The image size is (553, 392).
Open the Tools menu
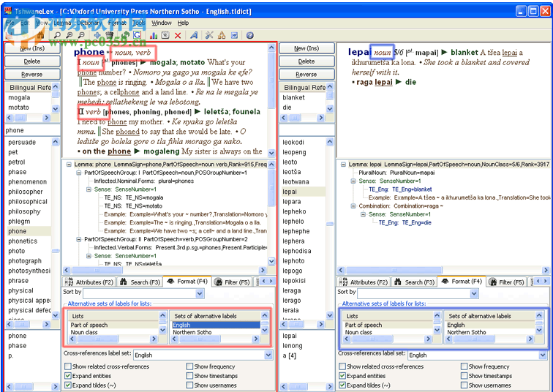tap(139, 23)
